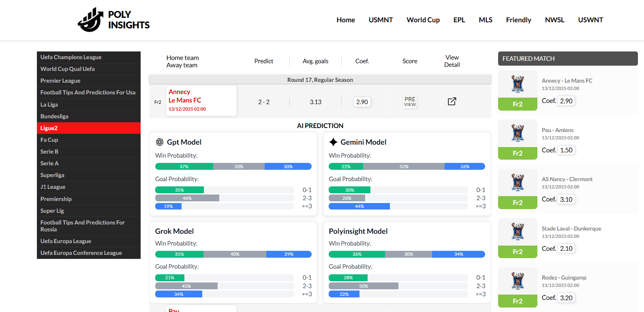Screen dimensions: 644x312
Task: Open World Cup in top navigation
Action: point(423,20)
